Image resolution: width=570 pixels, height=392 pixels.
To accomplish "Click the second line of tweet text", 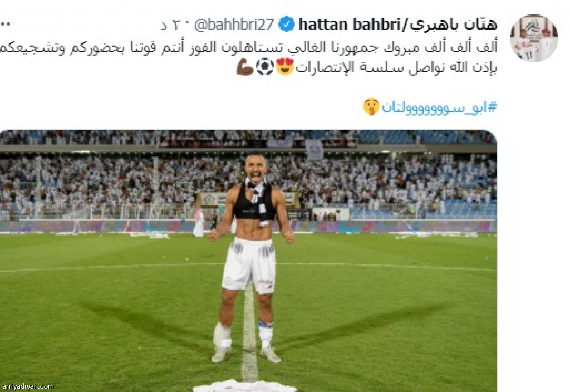I will coord(396,67).
